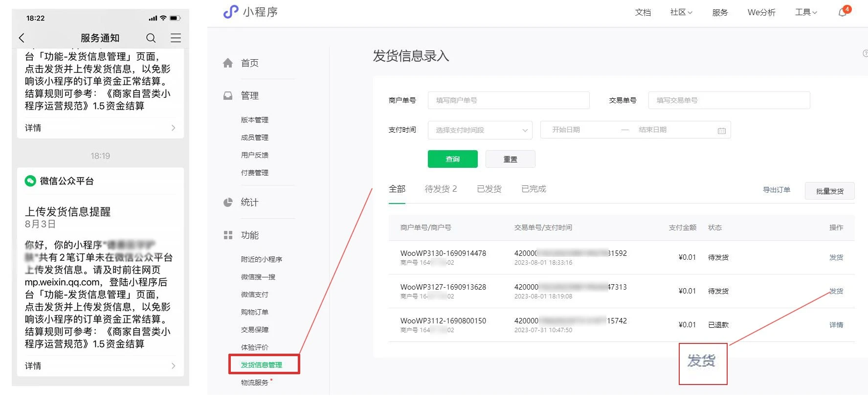Open 文档 in top navigation
The height and width of the screenshot is (408, 868).
(643, 12)
